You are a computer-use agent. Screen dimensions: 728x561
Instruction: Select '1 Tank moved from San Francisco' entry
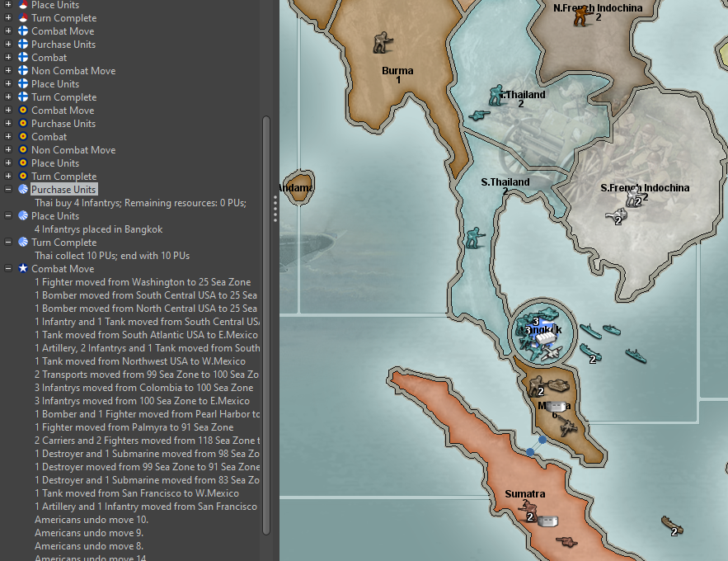click(137, 493)
